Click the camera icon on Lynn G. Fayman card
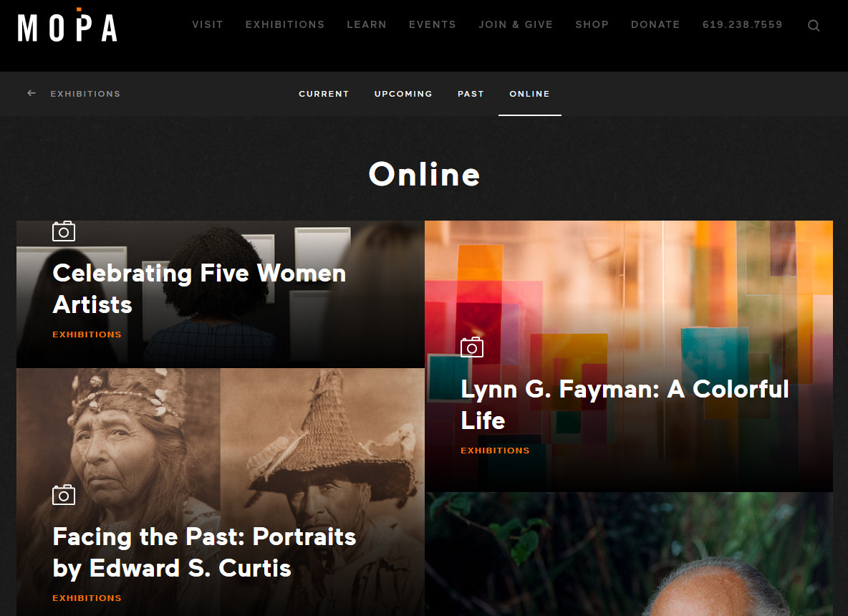Viewport: 848px width, 616px height. 471,347
